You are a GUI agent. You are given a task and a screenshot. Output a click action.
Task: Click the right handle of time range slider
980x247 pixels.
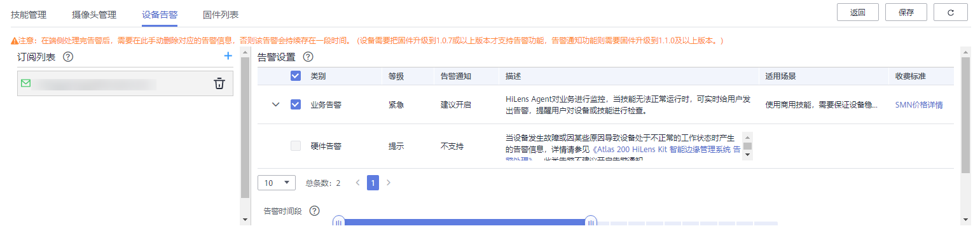pos(591,222)
